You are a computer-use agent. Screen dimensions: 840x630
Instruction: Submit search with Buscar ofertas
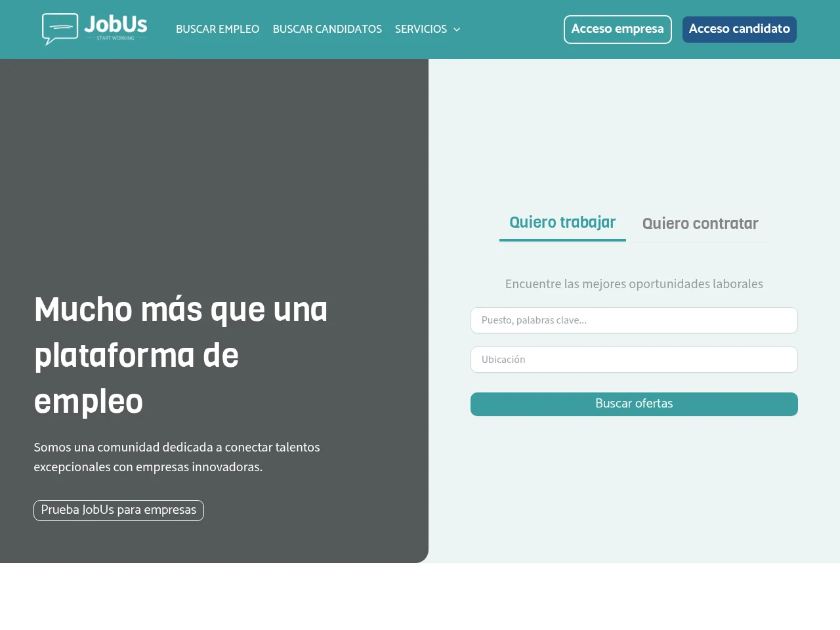[x=634, y=404]
